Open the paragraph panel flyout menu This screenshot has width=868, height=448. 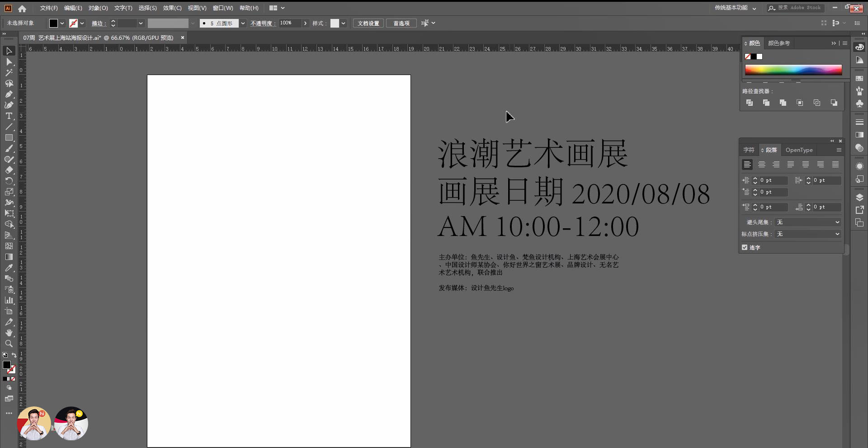839,150
